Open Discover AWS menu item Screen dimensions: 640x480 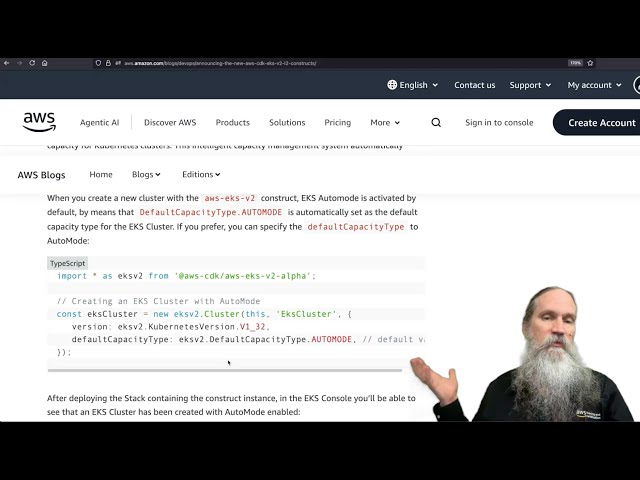coord(170,122)
